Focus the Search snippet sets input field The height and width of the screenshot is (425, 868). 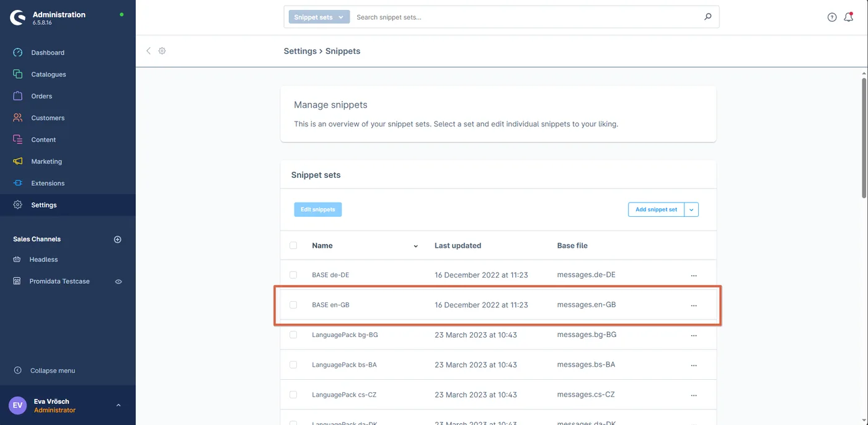point(527,17)
